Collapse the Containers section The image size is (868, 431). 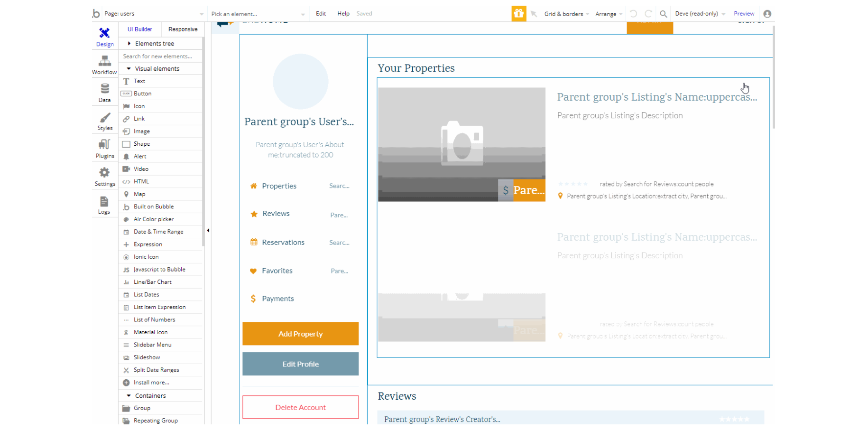pyautogui.click(x=160, y=396)
